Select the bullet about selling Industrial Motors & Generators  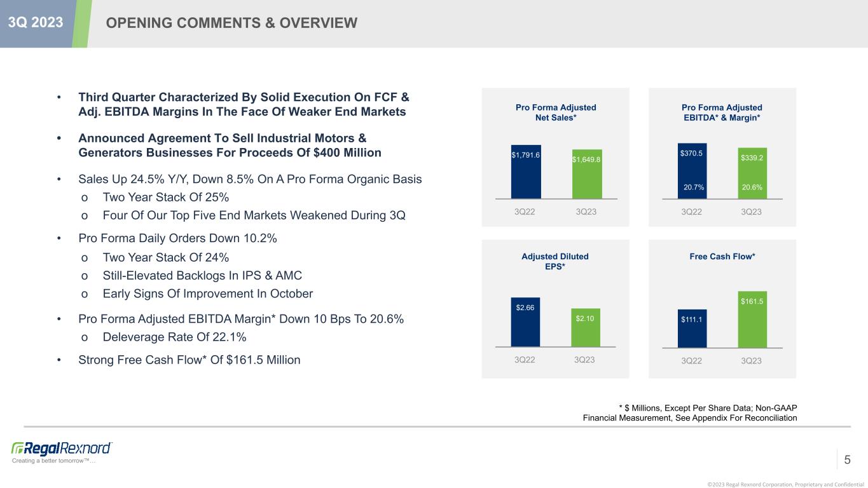coord(229,146)
